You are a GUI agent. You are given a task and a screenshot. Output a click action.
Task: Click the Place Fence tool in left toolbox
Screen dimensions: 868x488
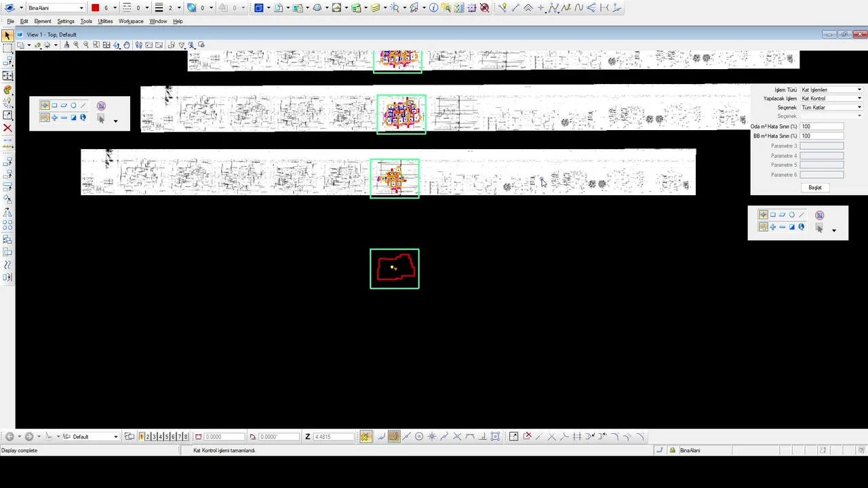point(7,48)
